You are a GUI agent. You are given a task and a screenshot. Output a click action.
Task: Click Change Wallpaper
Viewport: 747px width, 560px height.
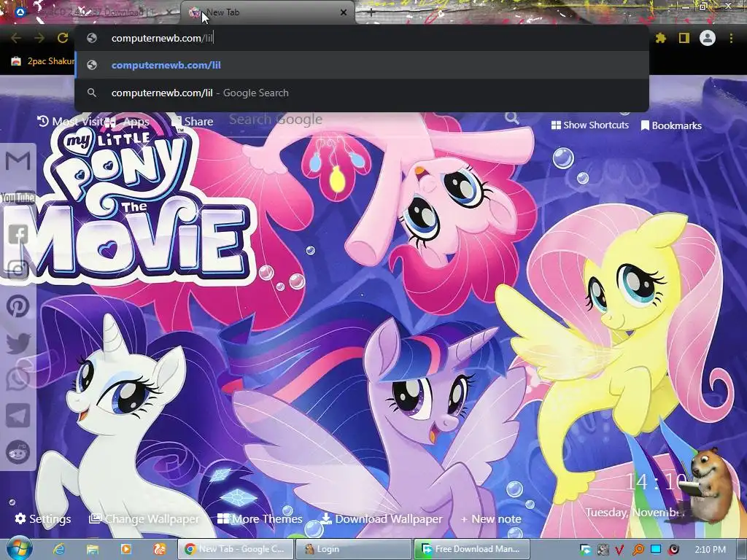144,518
